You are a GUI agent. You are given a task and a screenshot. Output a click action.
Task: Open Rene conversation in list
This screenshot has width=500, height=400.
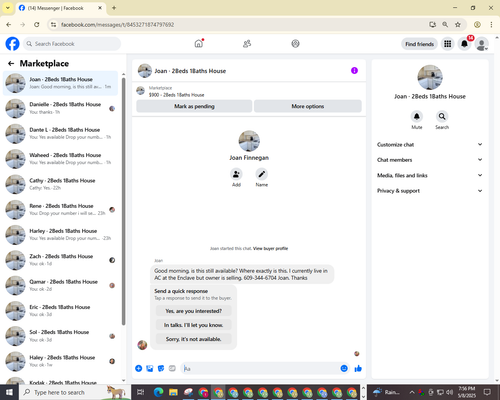60,210
